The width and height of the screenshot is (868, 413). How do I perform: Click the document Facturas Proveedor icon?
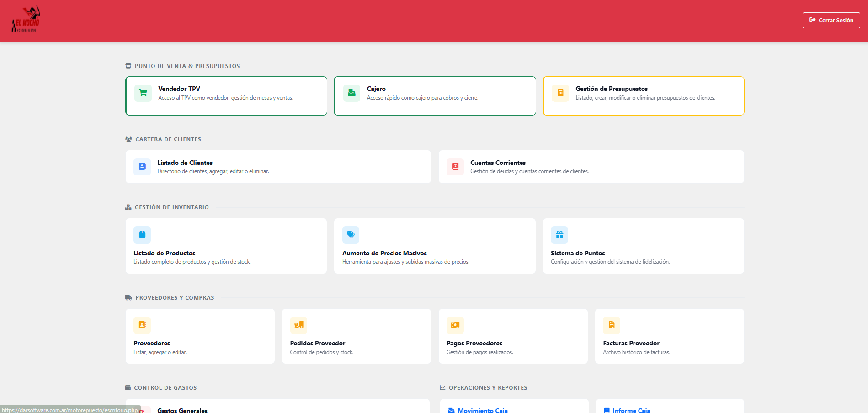click(611, 325)
